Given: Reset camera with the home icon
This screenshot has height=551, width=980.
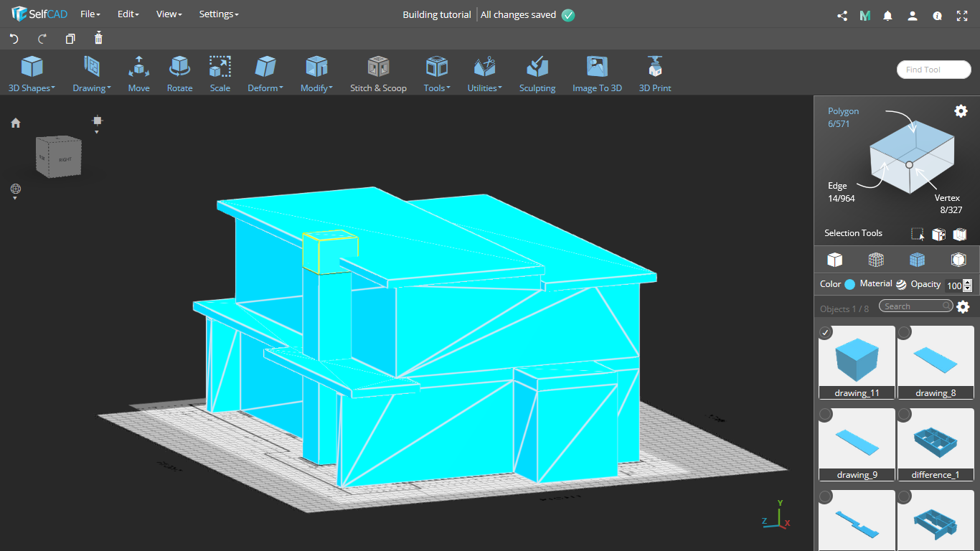Looking at the screenshot, I should pos(15,123).
